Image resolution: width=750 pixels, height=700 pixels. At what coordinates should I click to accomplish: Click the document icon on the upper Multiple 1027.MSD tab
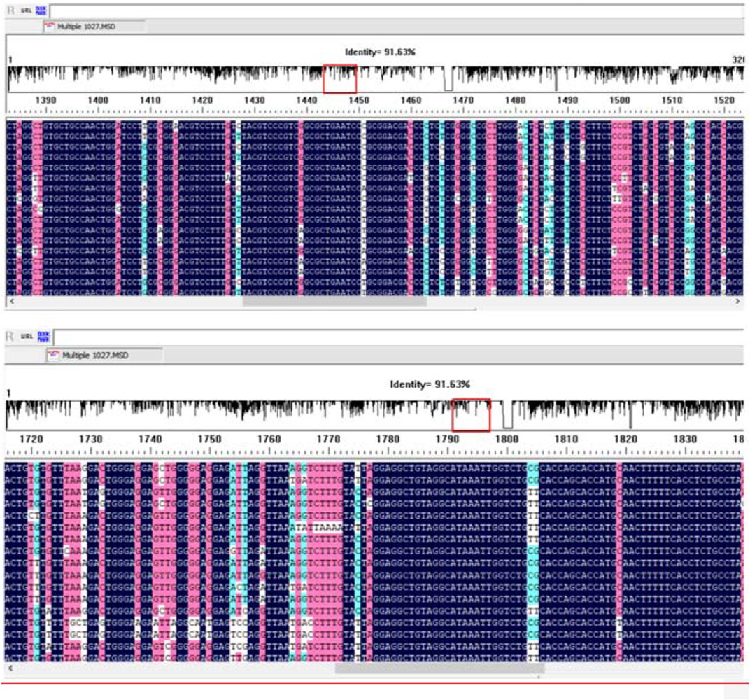tap(50, 26)
